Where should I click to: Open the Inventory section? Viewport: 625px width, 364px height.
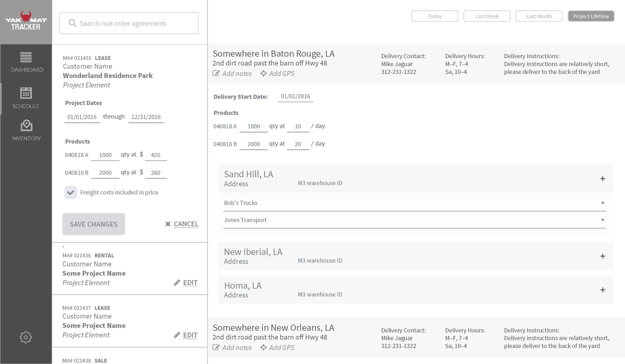tap(26, 131)
